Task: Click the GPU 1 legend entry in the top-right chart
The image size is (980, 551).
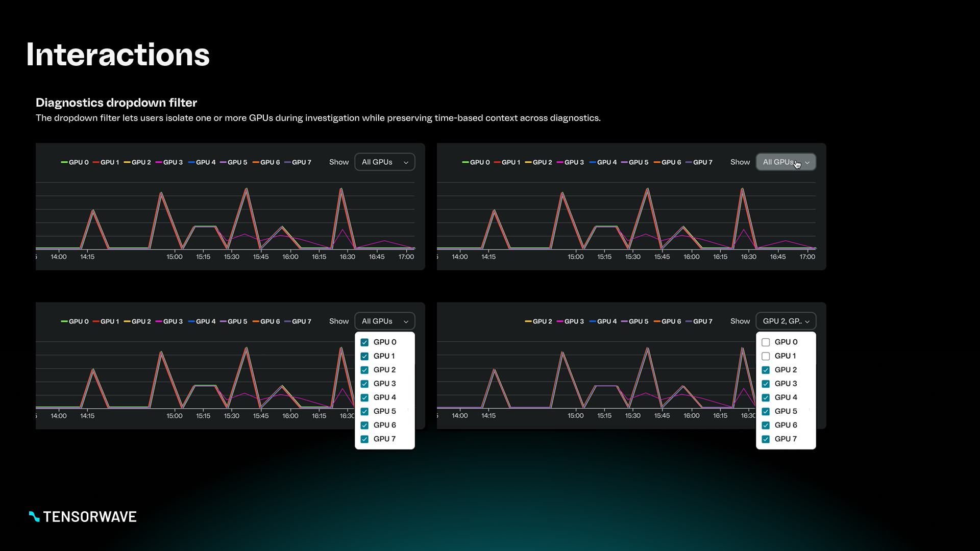Action: point(507,162)
